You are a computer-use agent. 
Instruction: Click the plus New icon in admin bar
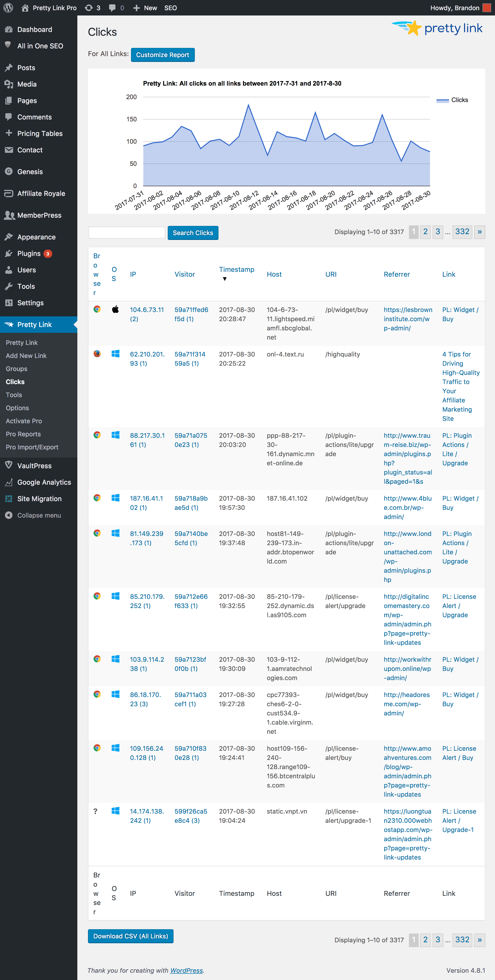click(137, 7)
